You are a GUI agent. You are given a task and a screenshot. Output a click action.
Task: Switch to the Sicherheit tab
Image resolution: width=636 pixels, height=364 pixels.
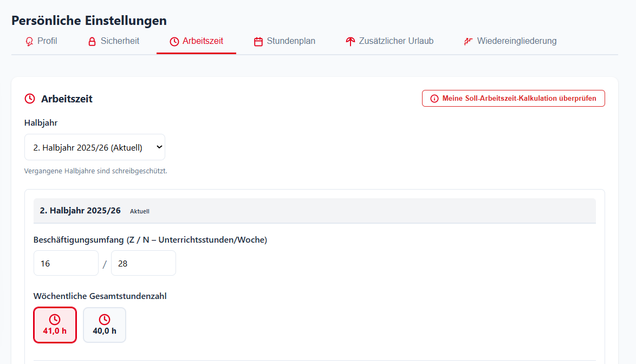[x=114, y=41]
